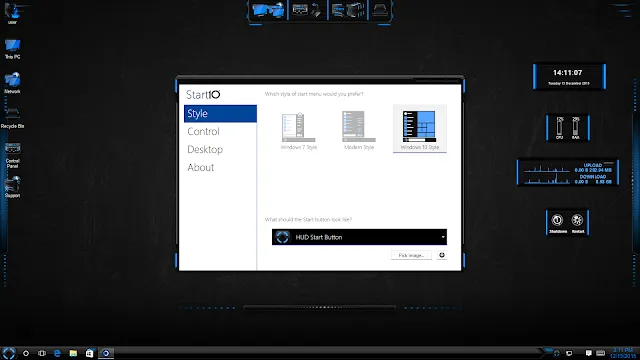Image resolution: width=640 pixels, height=360 pixels.
Task: Open the Store icon on taskbar
Action: point(89,353)
